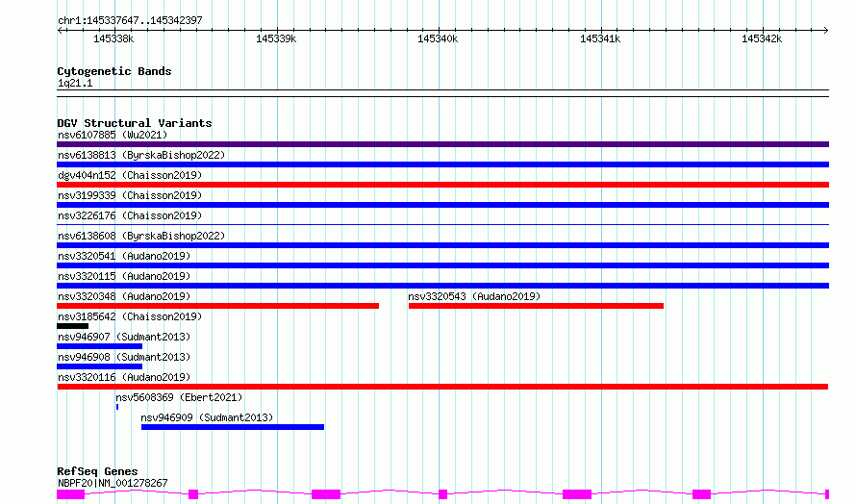Click the nsv946907 (Sudmant2013) label
This screenshot has width=856, height=504.
124,337
